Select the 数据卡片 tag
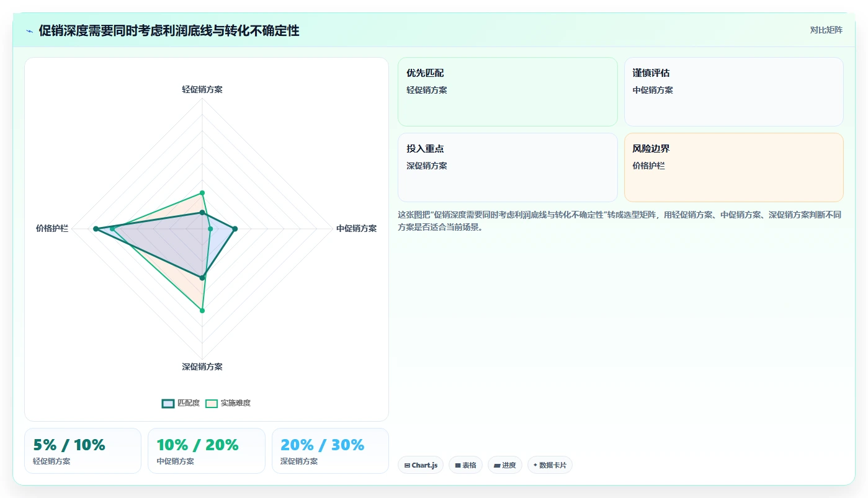 click(x=550, y=465)
